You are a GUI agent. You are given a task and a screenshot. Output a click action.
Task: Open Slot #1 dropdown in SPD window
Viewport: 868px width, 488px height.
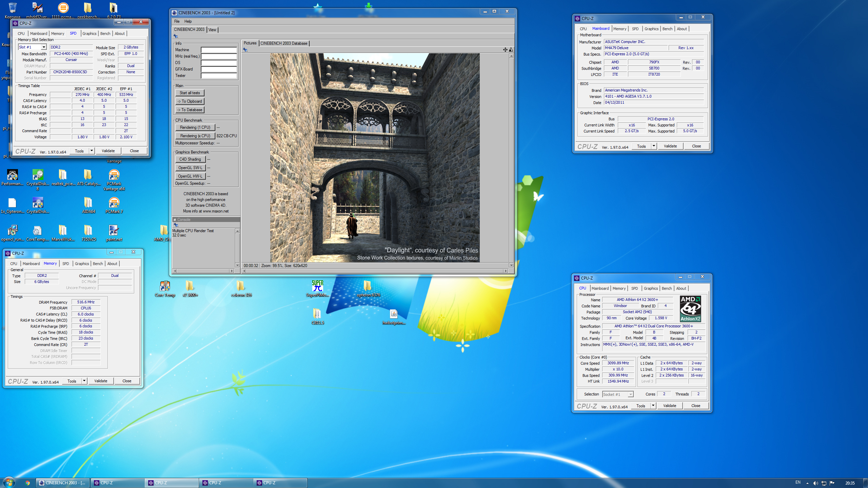[44, 47]
